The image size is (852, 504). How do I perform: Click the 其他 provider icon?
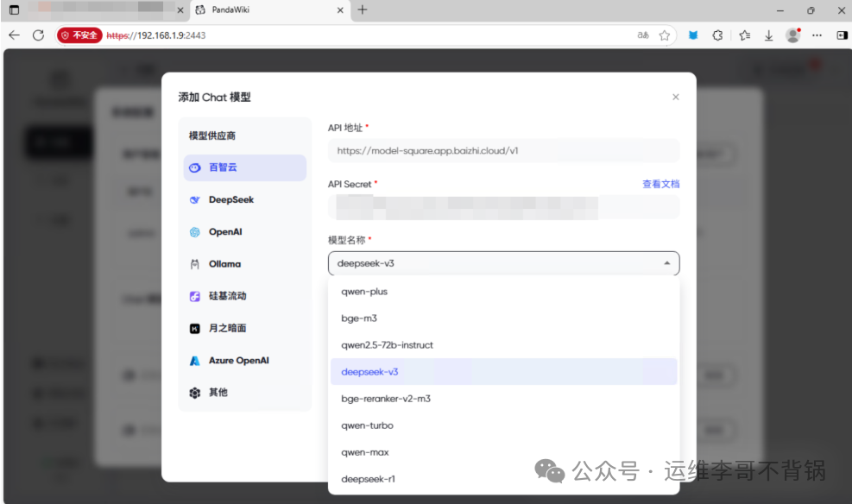coord(194,393)
